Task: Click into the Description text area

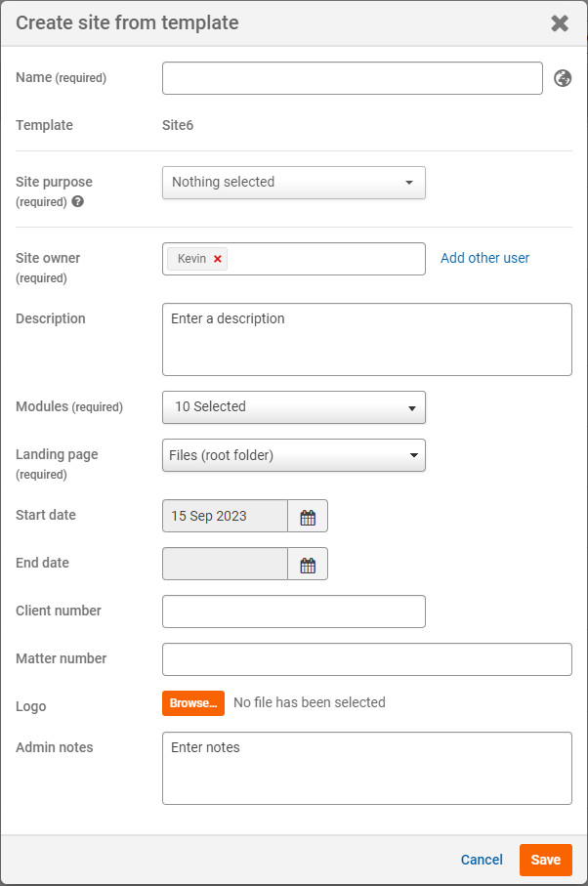Action: point(366,340)
